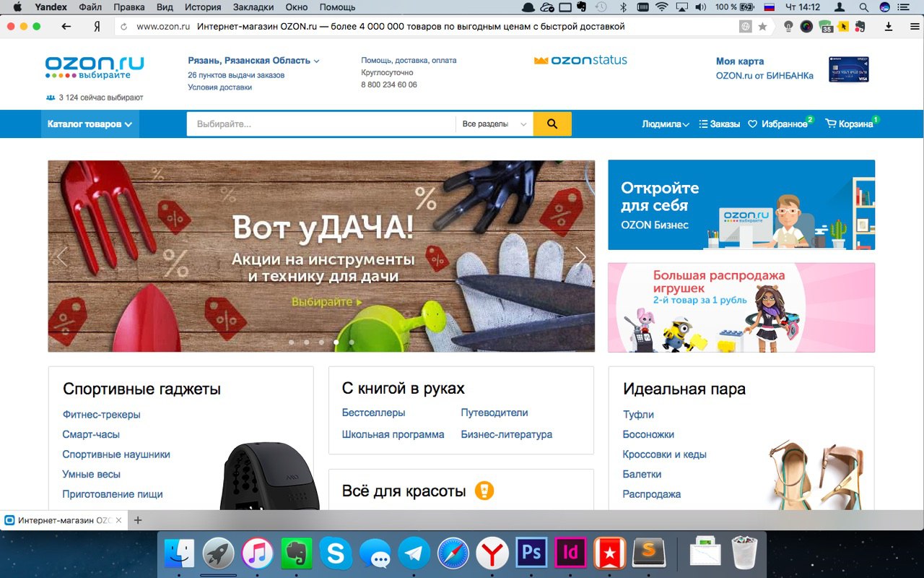Open Sublime Text in the Dock
This screenshot has height=578, width=924.
[648, 554]
